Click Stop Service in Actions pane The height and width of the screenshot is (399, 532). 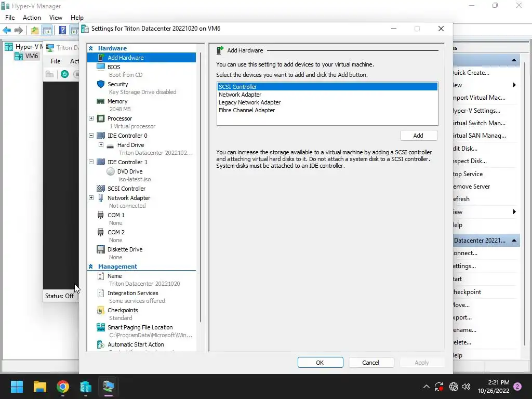468,174
